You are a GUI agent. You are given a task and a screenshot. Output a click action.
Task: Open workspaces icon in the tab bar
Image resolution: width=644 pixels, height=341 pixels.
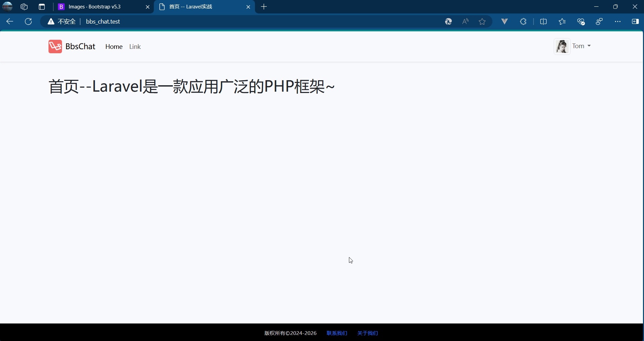[x=24, y=7]
